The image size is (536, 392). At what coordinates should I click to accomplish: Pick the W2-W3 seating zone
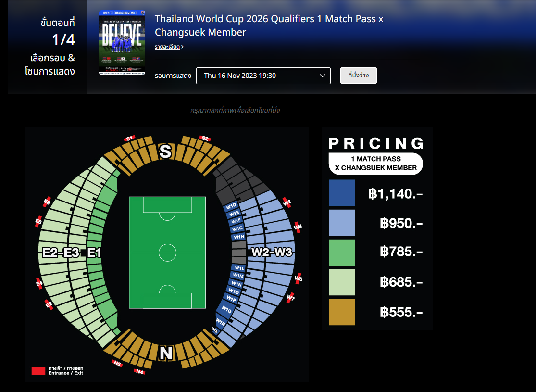[272, 252]
